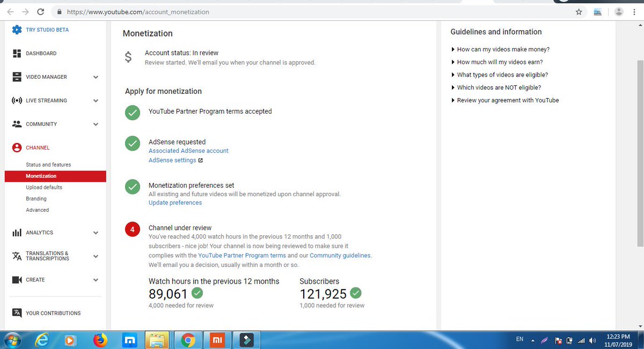The image size is (644, 349).
Task: Switch to Chrome in the taskbar
Action: tap(187, 340)
